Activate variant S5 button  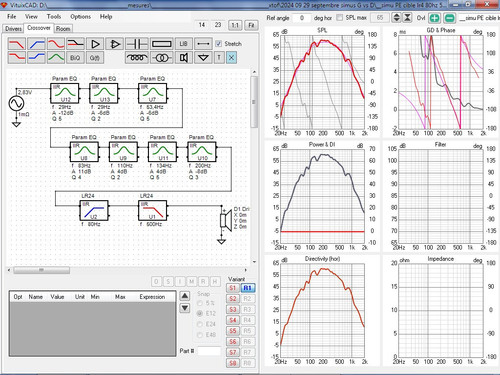233,331
